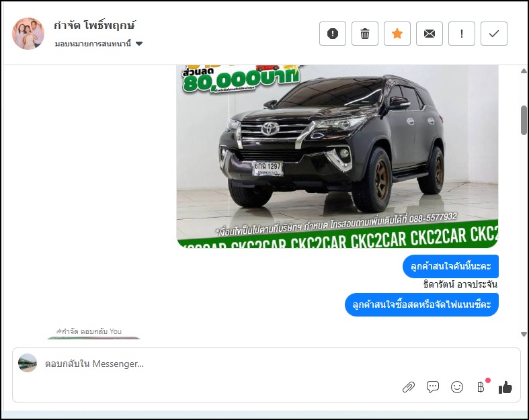Click scrollbar down arrow in chat
Image resolution: width=529 pixels, height=420 pixels.
click(x=524, y=334)
